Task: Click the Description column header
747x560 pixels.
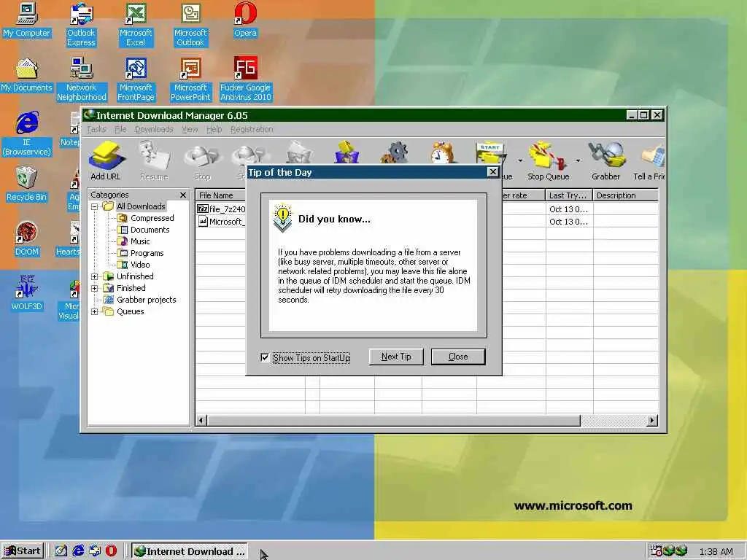Action: point(625,195)
